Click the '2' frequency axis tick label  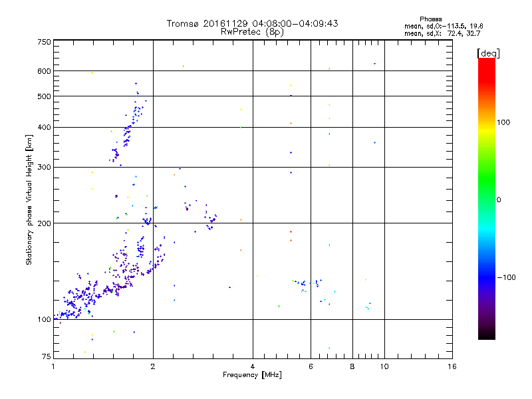coord(153,366)
